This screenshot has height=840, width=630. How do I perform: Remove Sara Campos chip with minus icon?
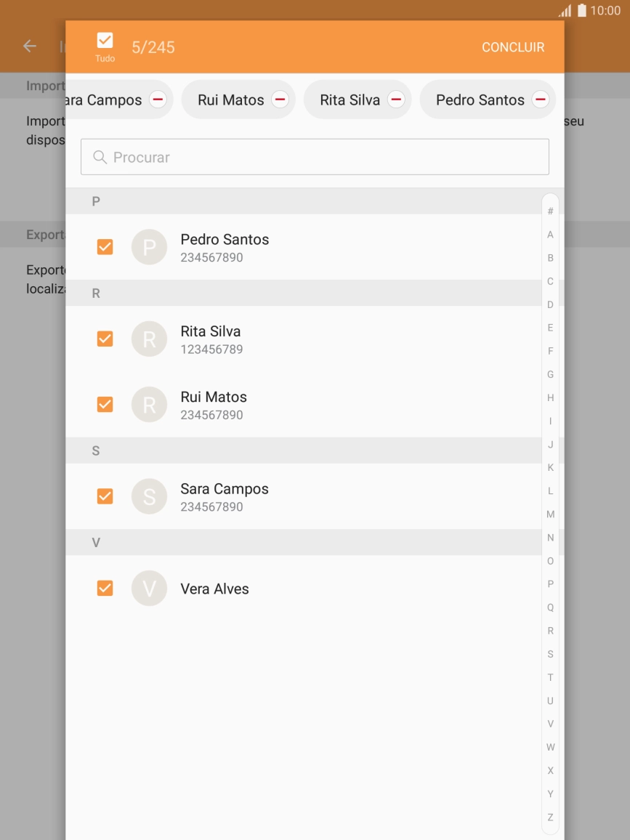click(x=158, y=100)
